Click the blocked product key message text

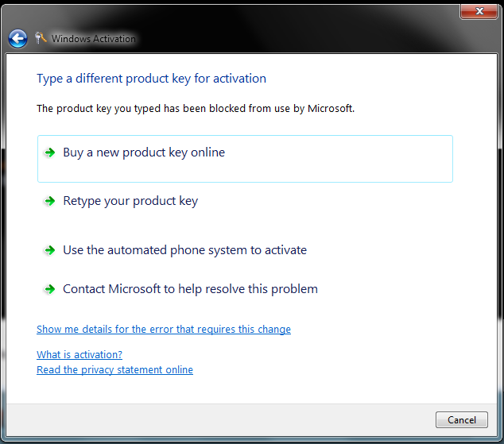pyautogui.click(x=196, y=108)
